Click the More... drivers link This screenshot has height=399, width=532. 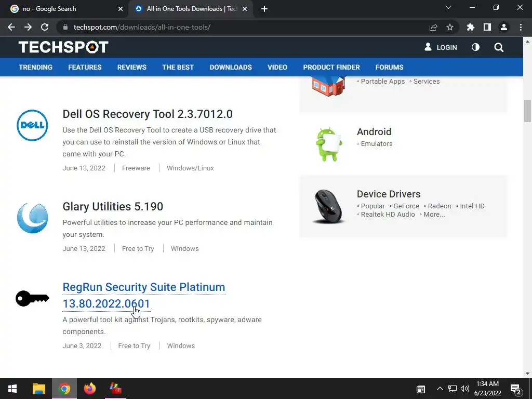(434, 215)
